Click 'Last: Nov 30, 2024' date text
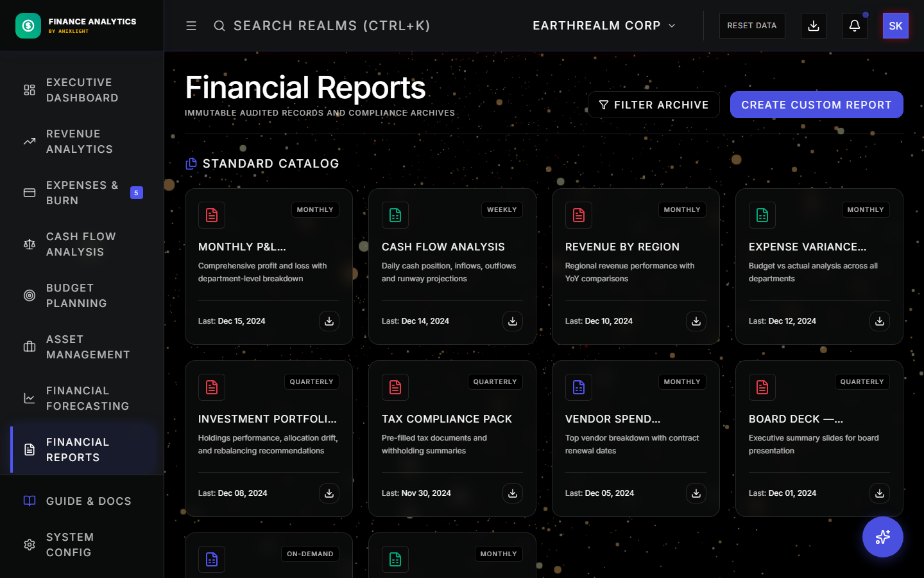The height and width of the screenshot is (578, 924). tap(416, 493)
